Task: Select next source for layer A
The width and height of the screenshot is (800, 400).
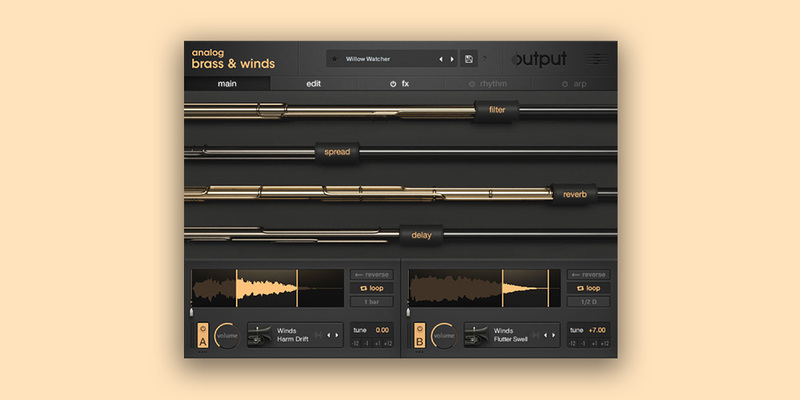Action: (x=336, y=335)
